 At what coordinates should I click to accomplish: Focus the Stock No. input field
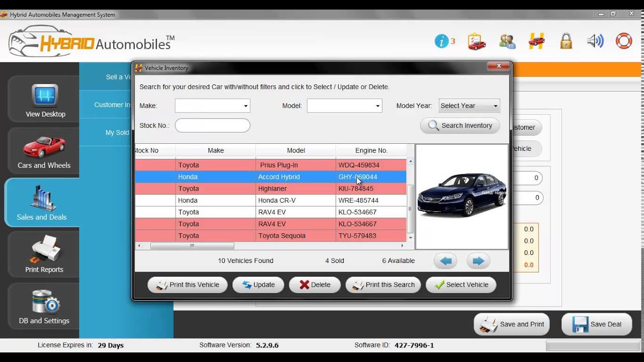click(212, 125)
